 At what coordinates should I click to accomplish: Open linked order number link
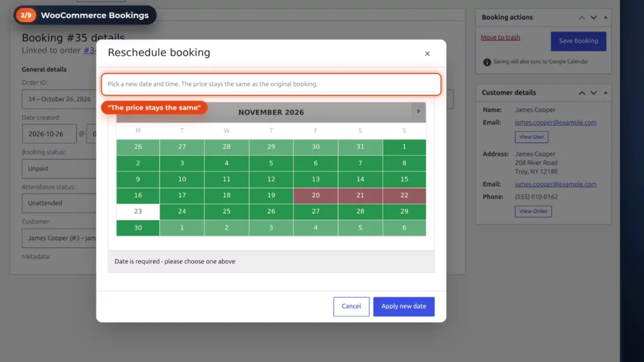pos(90,50)
